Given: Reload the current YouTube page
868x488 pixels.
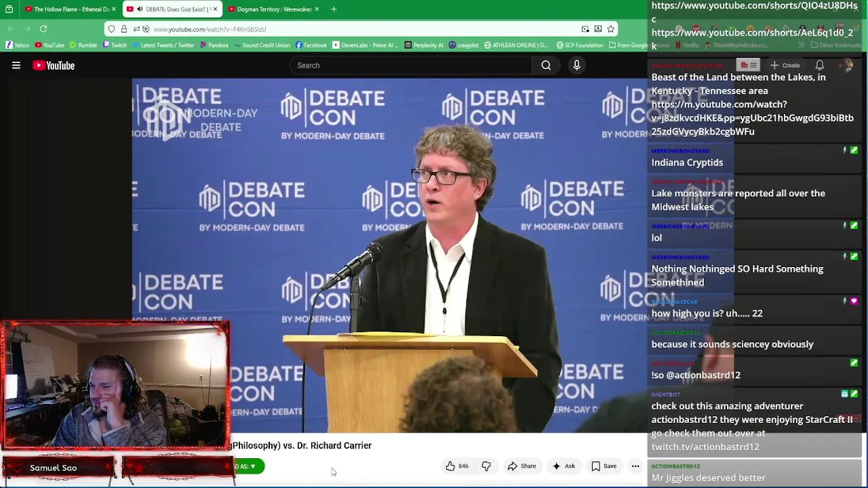Looking at the screenshot, I should (x=43, y=28).
